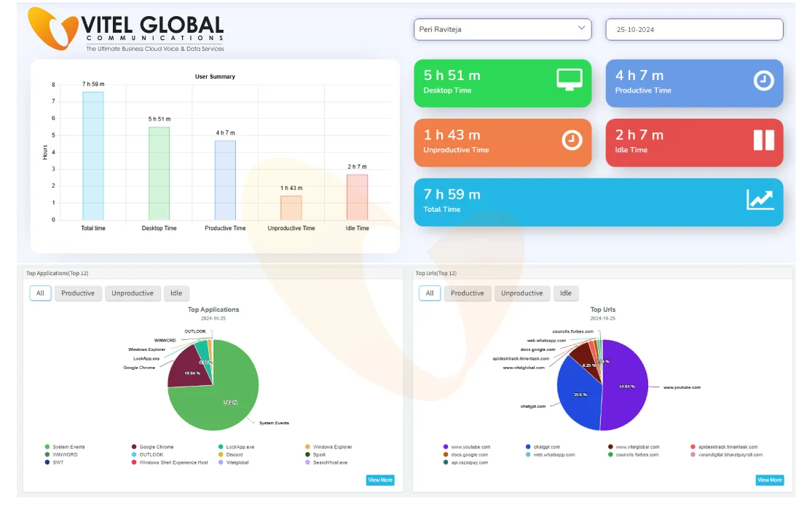This screenshot has width=812, height=514.
Task: Click the pause icon on Idle Time card
Action: point(763,140)
